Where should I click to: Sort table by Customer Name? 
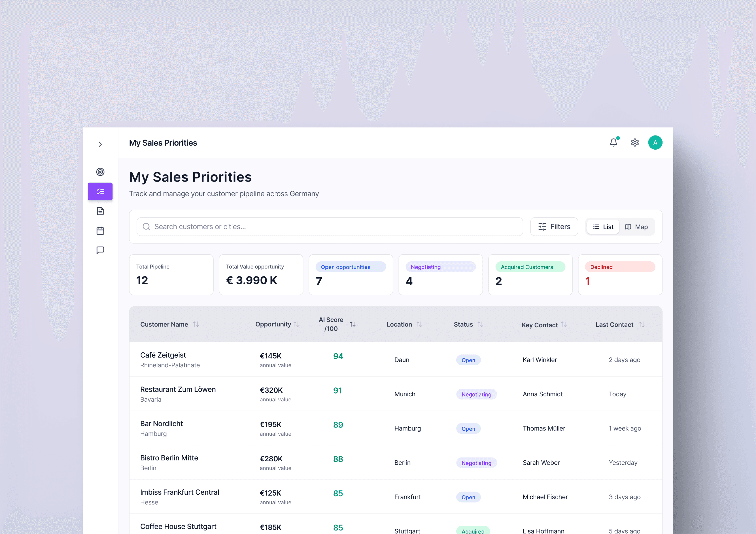click(196, 324)
